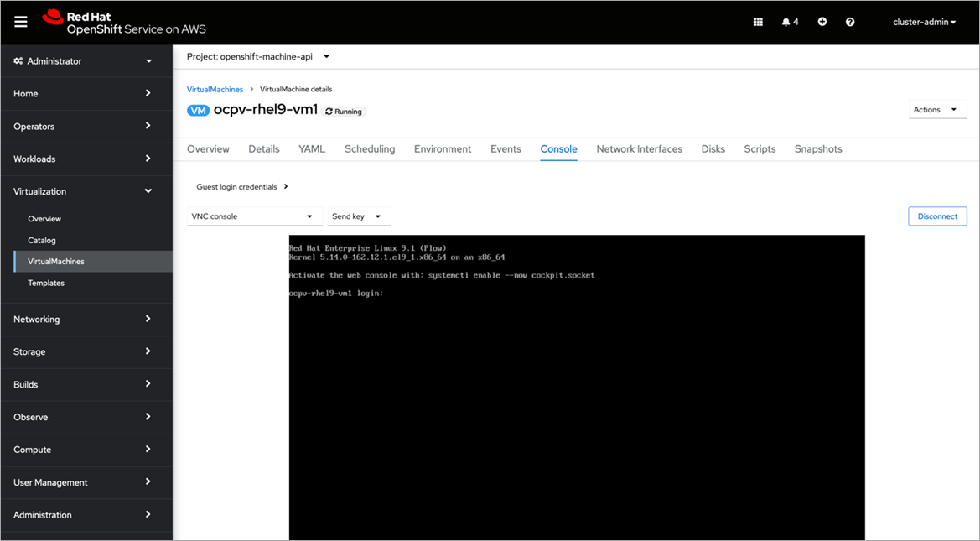Switch to the Network Interfaces tab
980x541 pixels.
pyautogui.click(x=640, y=148)
